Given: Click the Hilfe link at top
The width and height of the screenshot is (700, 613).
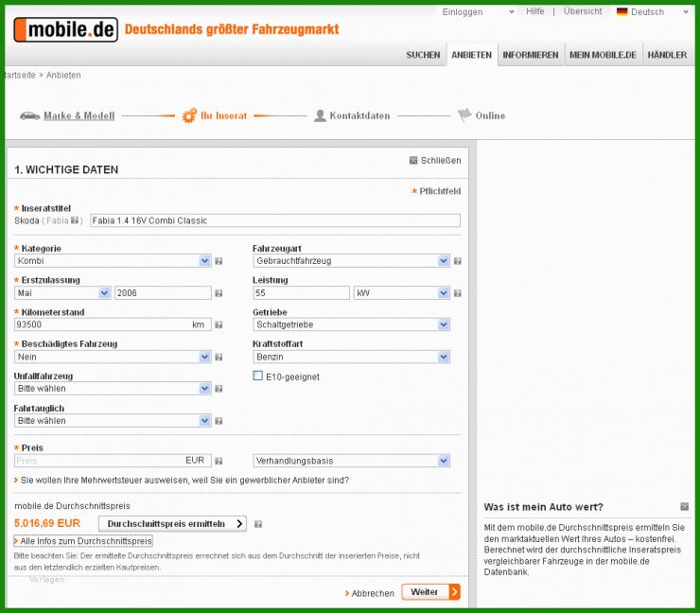Looking at the screenshot, I should point(534,11).
